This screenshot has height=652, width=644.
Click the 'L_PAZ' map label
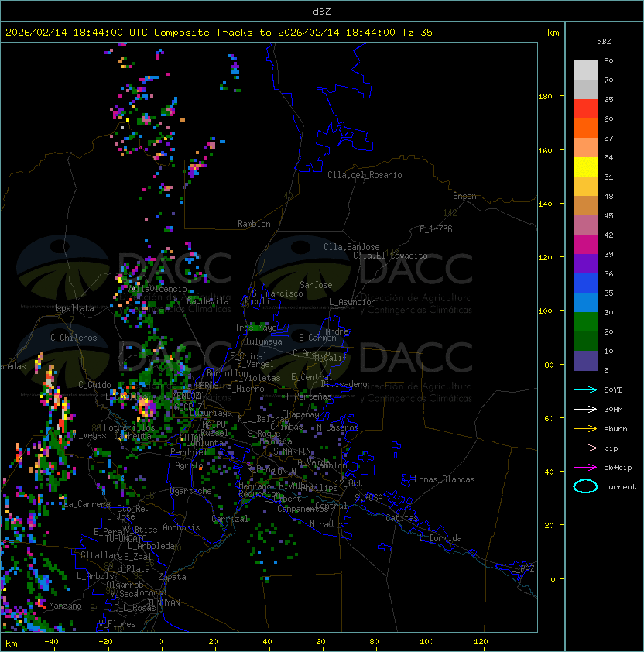[x=522, y=569]
